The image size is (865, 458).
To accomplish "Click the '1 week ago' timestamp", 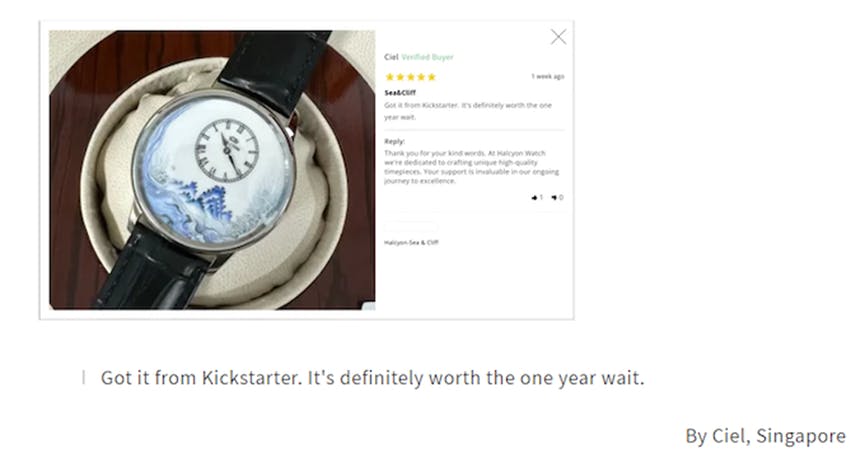I will pos(548,76).
